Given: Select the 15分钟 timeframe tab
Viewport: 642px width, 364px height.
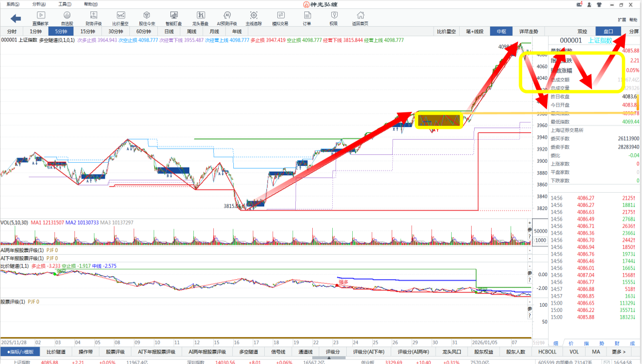Looking at the screenshot, I should [88, 31].
